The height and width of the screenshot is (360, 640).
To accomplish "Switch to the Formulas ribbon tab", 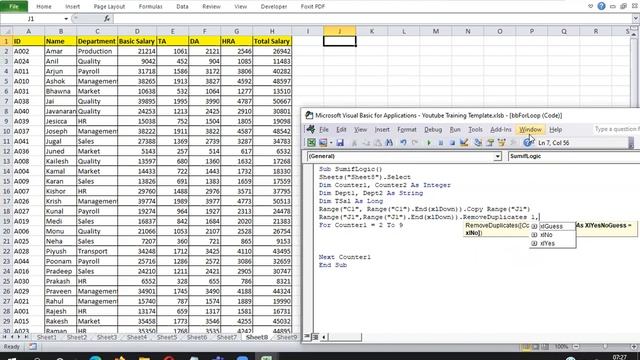I will tap(151, 7).
